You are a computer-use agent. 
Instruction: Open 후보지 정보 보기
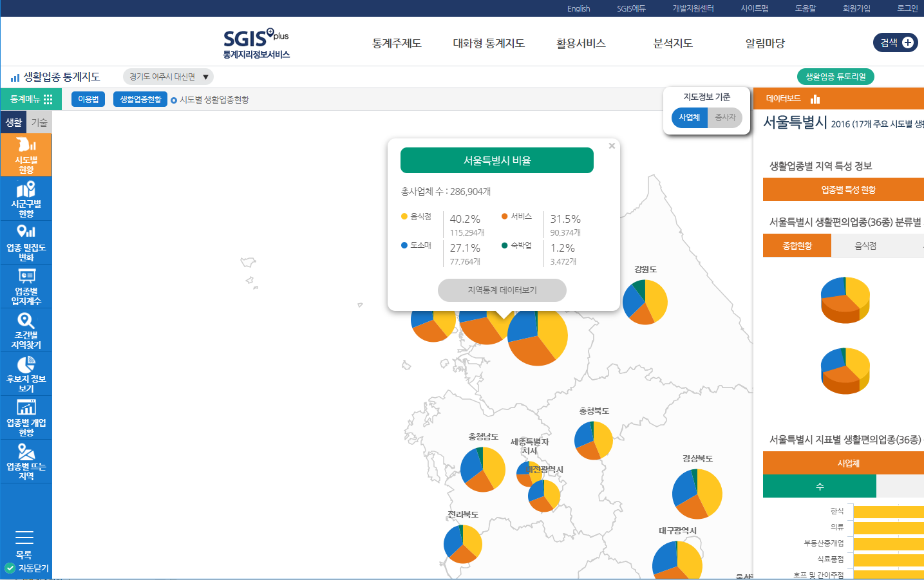click(x=26, y=373)
